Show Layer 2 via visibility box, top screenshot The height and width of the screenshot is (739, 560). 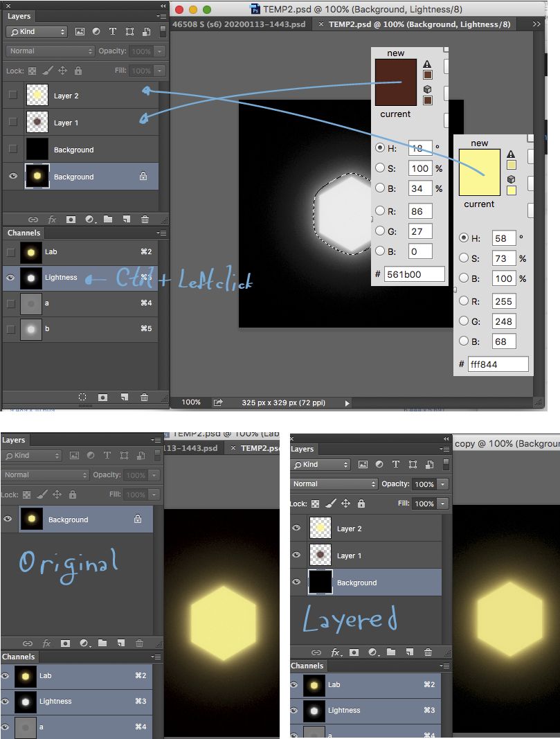(x=13, y=95)
